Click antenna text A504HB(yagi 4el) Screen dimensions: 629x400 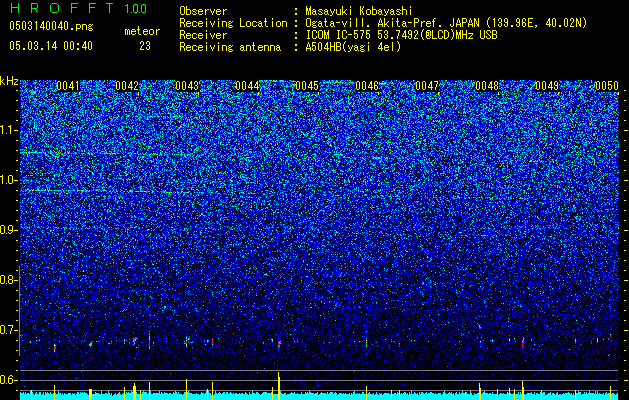(353, 47)
